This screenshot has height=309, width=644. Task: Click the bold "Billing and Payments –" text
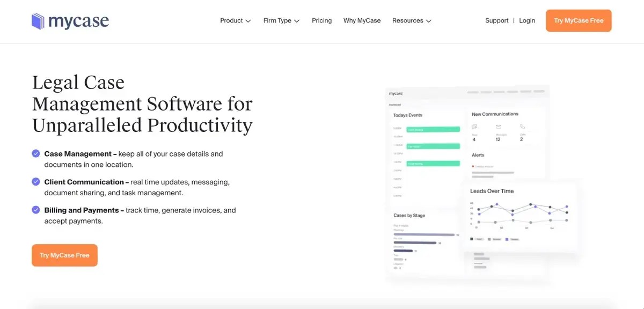tap(84, 210)
